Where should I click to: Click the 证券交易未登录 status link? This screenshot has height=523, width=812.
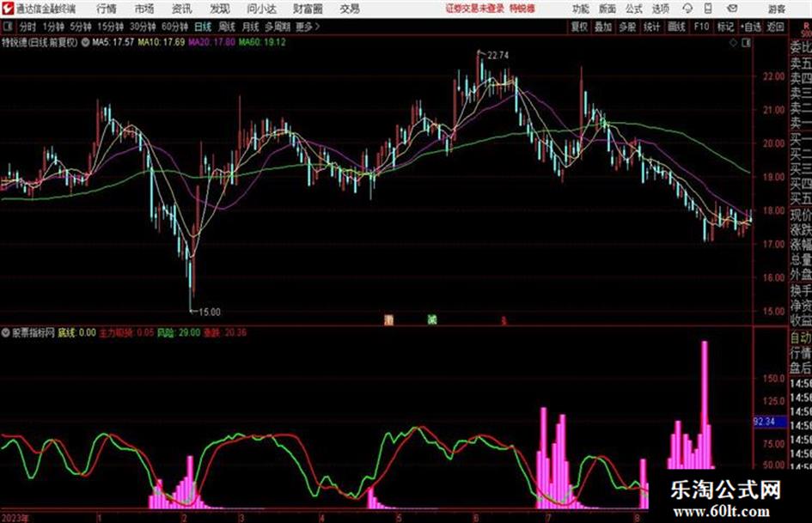pos(475,9)
